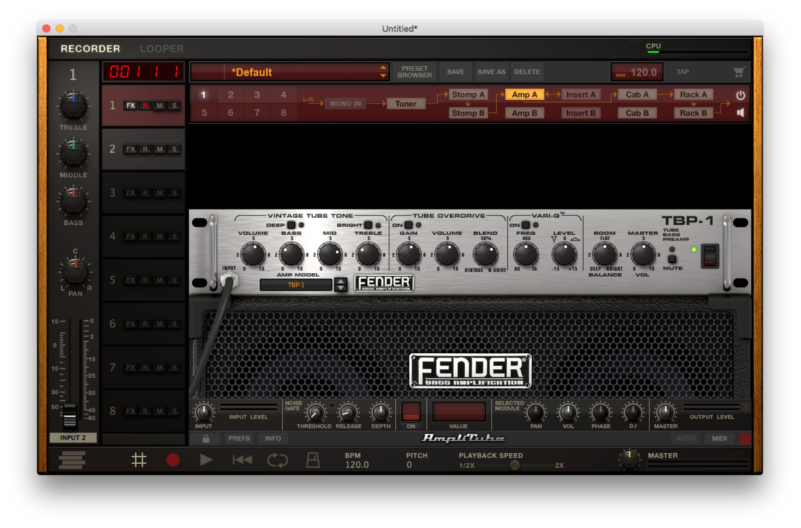Viewport: 801px width, 528px height.
Task: Click the channel volume fader
Action: pyautogui.click(x=70, y=415)
